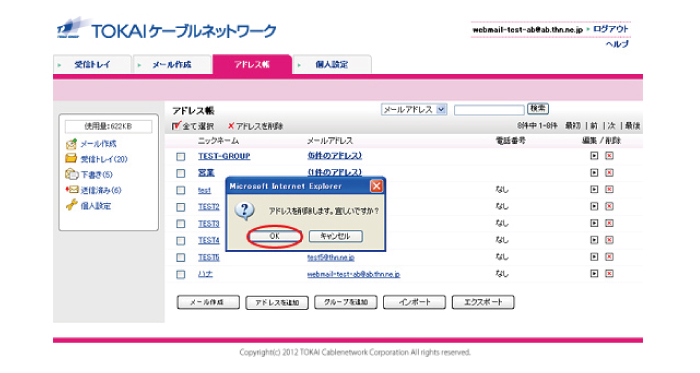Image resolution: width=700 pixels, height=373 pixels.
Task: Close the Microsoft Internet Explorer dialog
Action: click(x=376, y=186)
